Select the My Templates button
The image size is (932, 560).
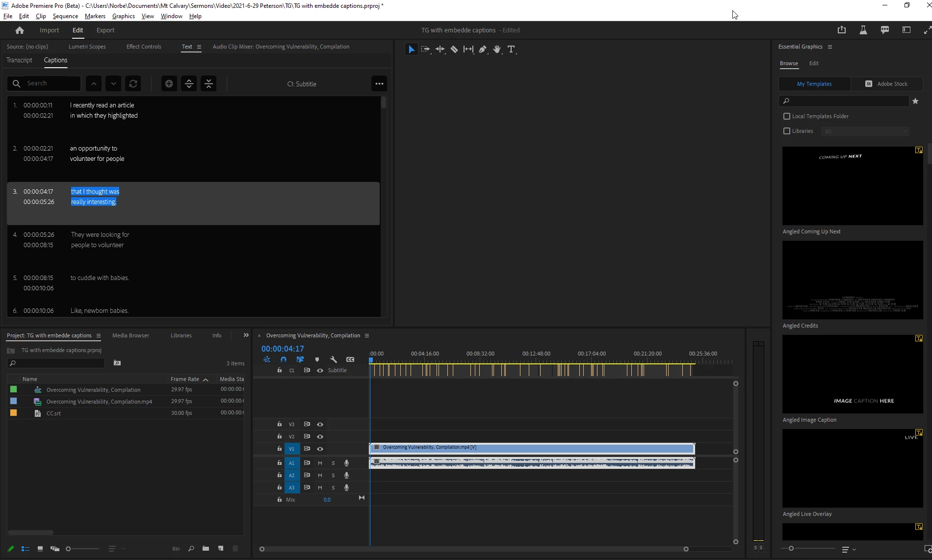pos(815,84)
